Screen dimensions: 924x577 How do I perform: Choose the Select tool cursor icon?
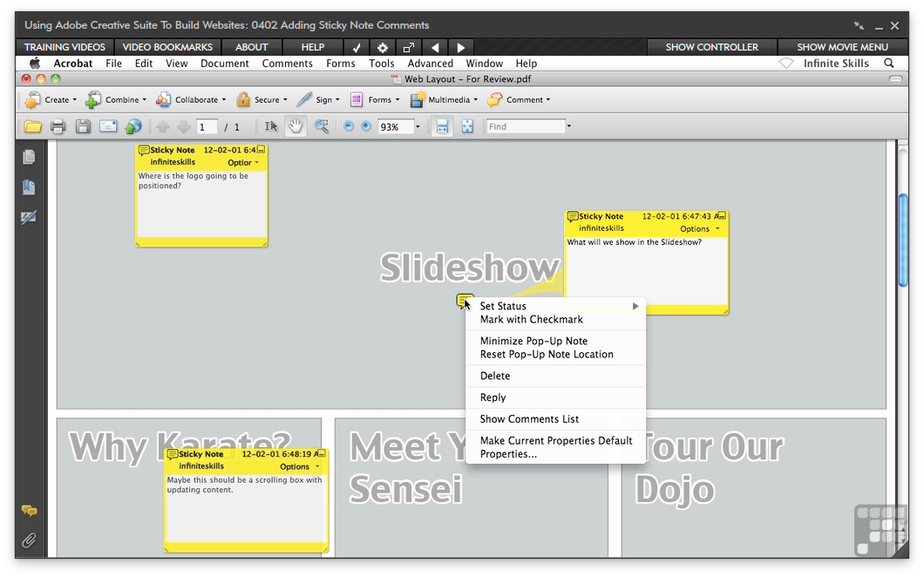[271, 126]
